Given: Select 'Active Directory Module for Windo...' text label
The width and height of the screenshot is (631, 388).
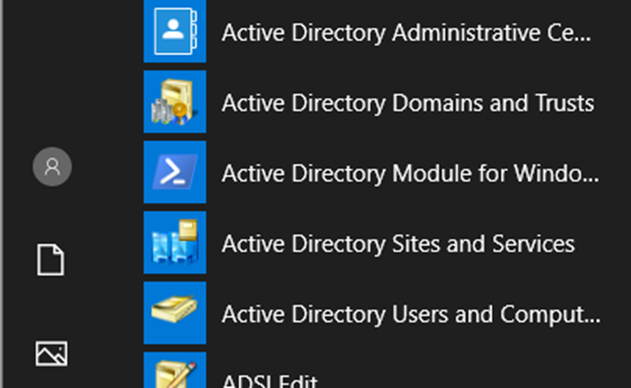Looking at the screenshot, I should pyautogui.click(x=410, y=173).
